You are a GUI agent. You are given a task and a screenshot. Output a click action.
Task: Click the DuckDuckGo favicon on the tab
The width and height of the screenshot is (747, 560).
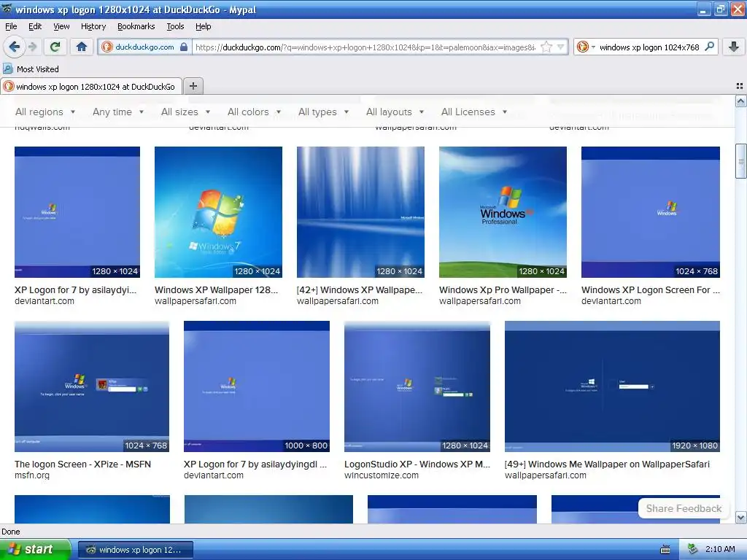tap(8, 86)
